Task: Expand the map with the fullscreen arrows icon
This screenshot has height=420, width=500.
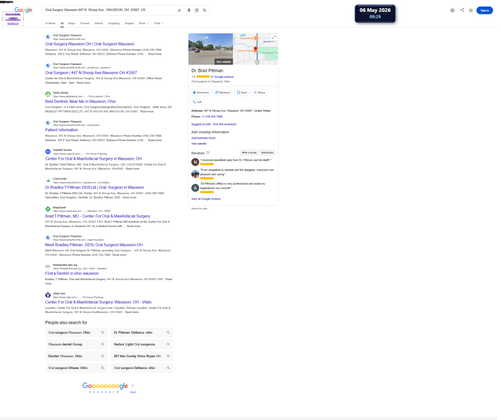Action: pos(274,37)
